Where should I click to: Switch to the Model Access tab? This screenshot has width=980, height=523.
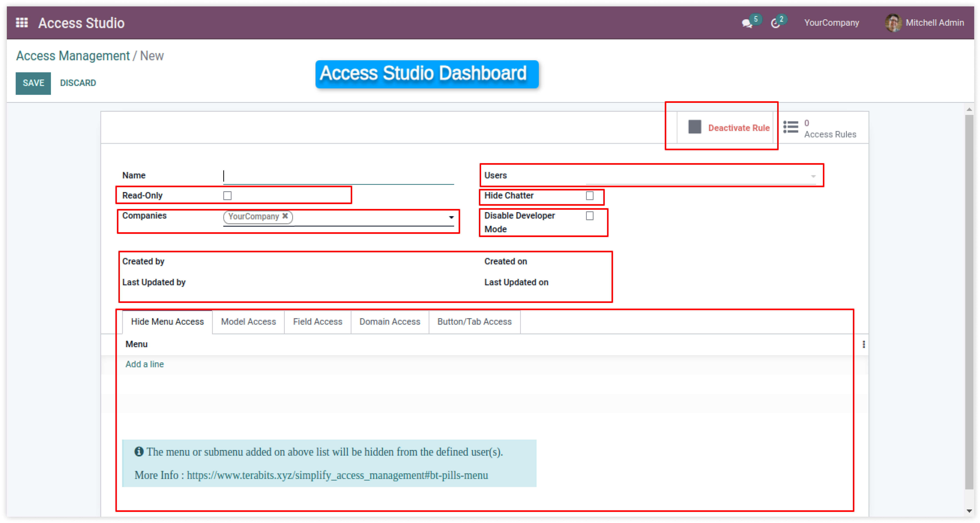pos(248,322)
